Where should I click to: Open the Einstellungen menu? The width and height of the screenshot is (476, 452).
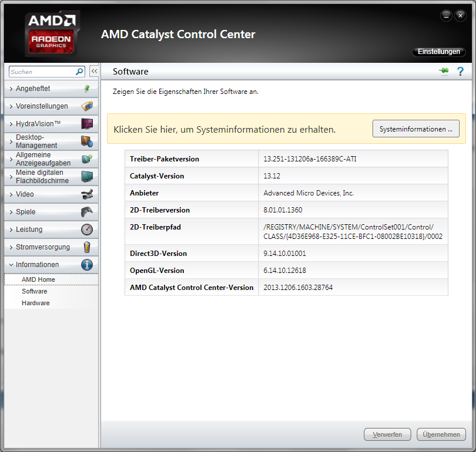coord(438,52)
